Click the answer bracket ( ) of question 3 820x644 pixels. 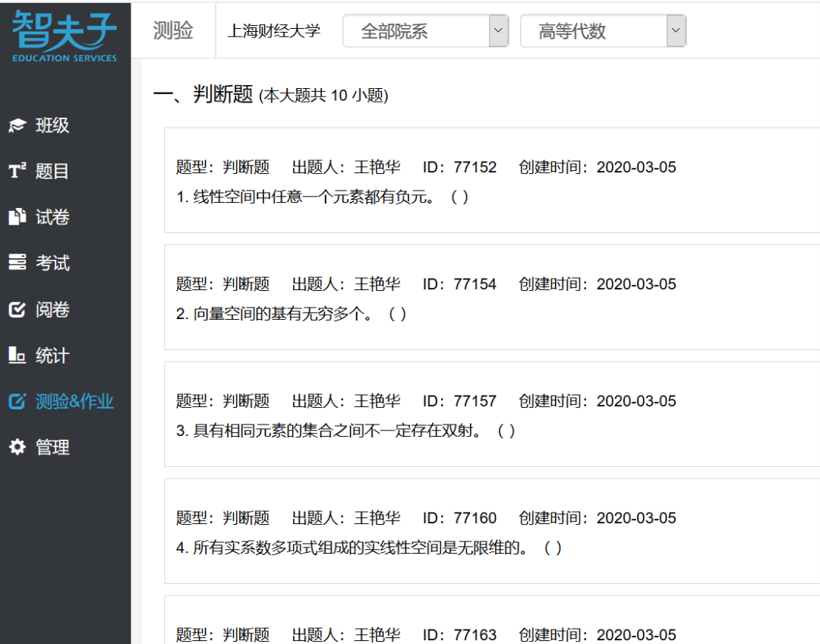(x=506, y=431)
